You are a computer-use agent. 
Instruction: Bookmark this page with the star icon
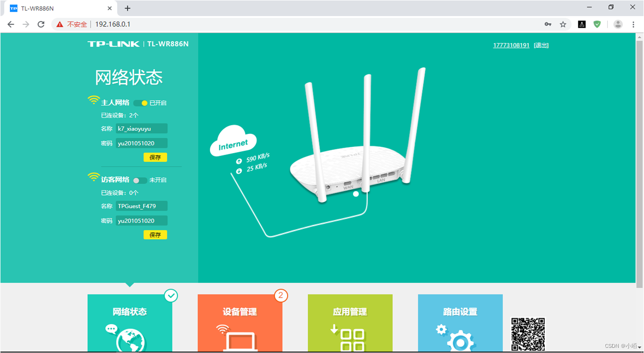coord(563,24)
